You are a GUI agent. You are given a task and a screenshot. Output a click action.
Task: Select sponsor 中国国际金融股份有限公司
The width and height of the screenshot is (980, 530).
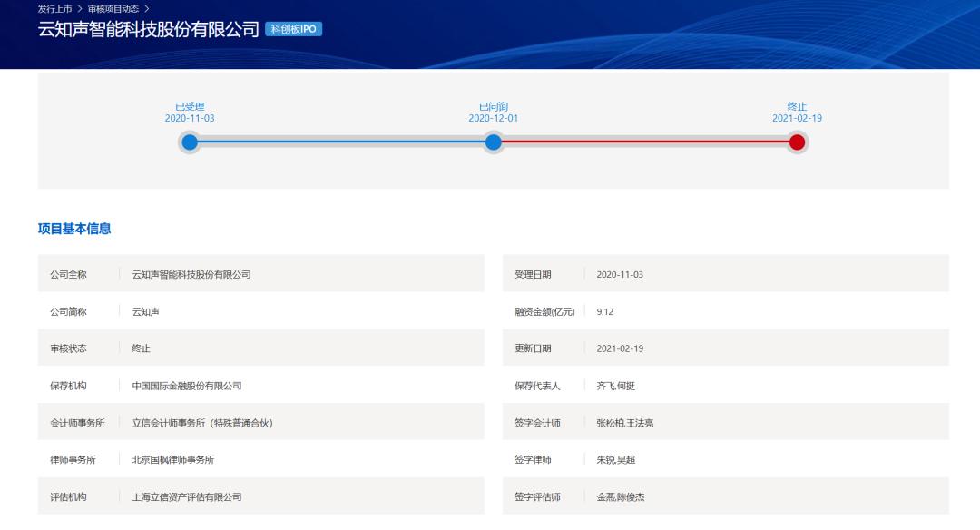click(187, 386)
